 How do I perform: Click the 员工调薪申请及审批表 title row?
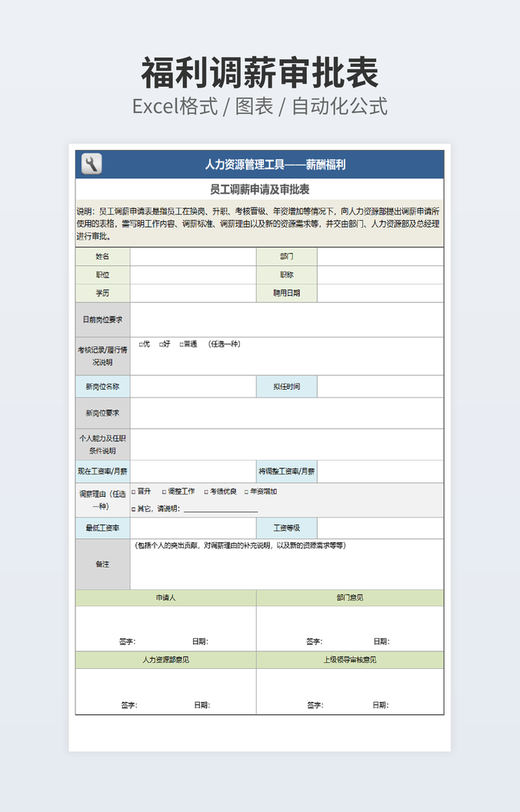coord(259,189)
